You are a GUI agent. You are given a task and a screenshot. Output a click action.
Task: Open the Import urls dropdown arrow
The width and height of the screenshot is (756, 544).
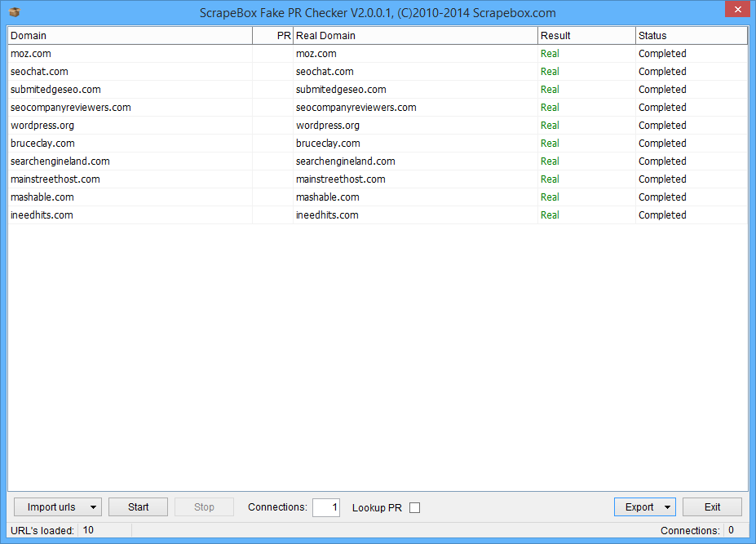coord(94,507)
